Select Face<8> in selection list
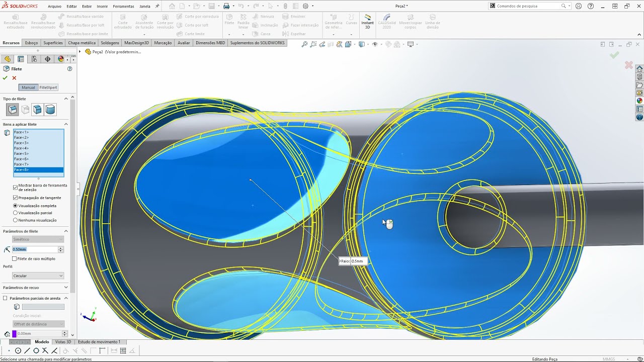The width and height of the screenshot is (644, 362). click(x=39, y=170)
